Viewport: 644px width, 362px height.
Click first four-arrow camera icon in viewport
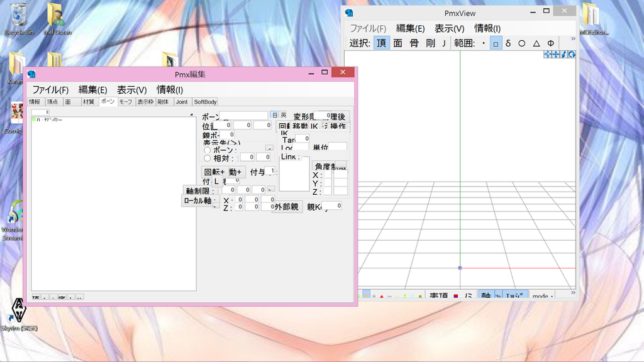point(548,54)
